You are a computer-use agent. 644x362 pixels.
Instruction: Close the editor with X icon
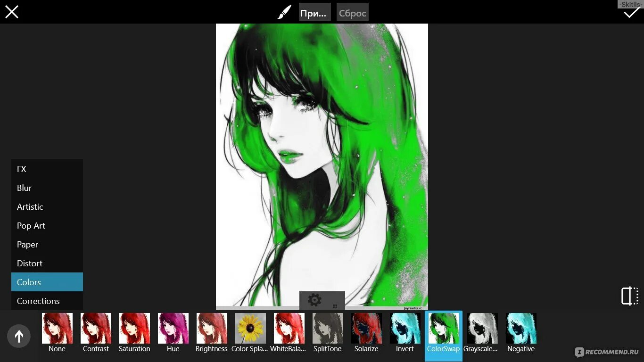point(12,12)
